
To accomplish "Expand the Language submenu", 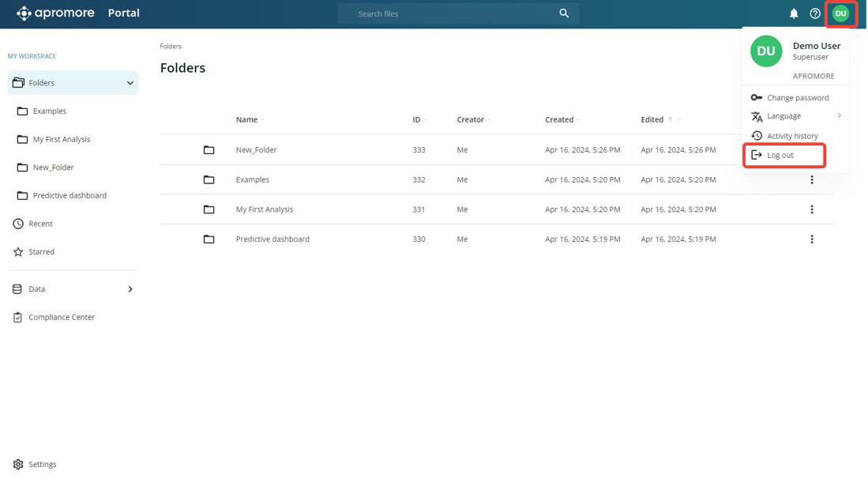I will click(794, 116).
